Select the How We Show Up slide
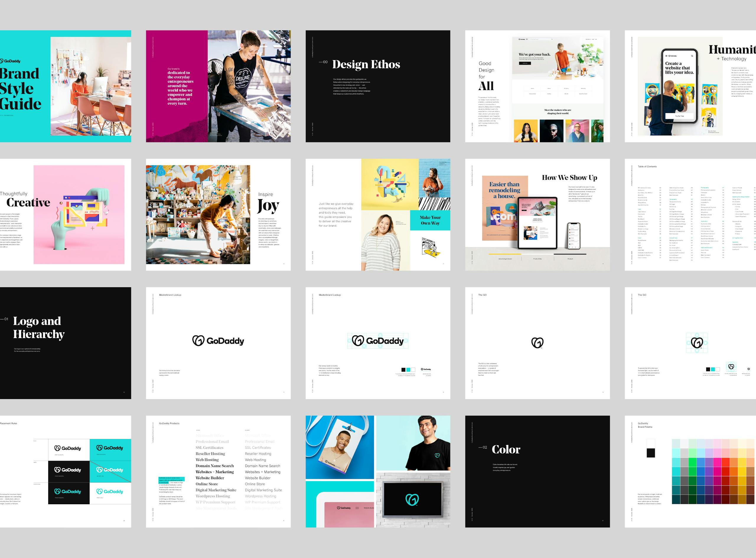This screenshot has height=558, width=756. click(537, 215)
